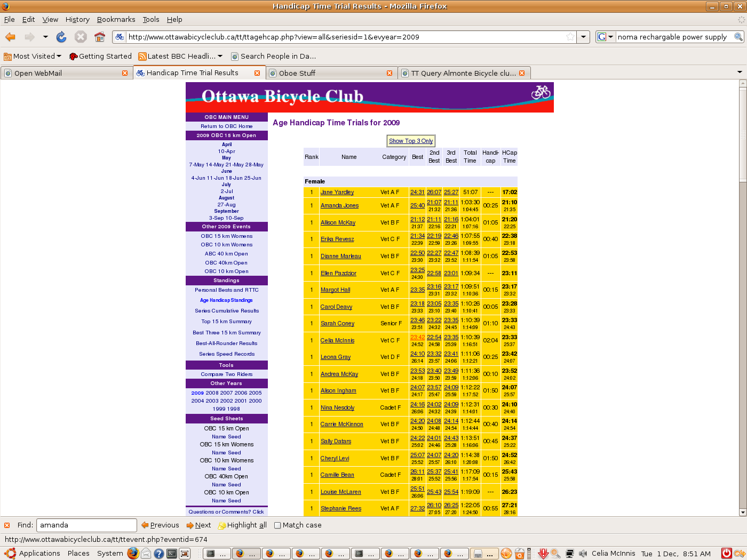Close the find bar
Image resolution: width=747 pixels, height=560 pixels.
(7, 525)
